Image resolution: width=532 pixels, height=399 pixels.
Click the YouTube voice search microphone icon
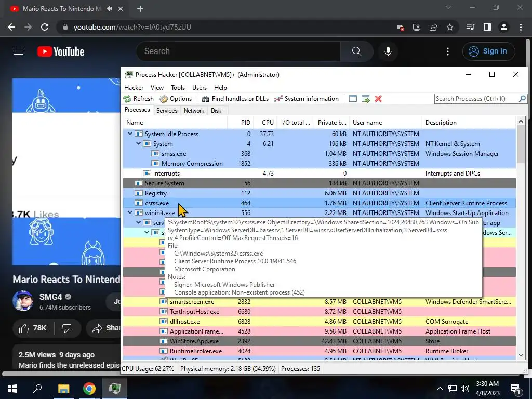tap(388, 51)
